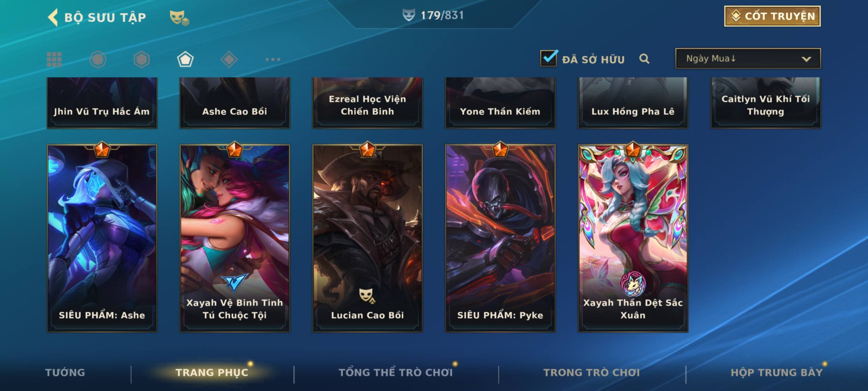Click the search magnifier icon
Viewport: 868px width, 391px height.
tap(644, 59)
